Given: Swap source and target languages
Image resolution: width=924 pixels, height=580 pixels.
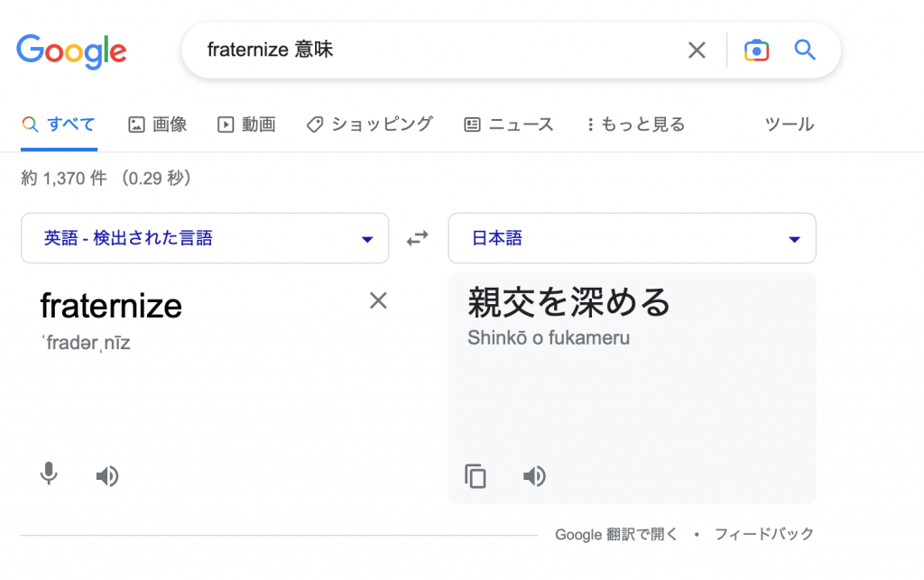Looking at the screenshot, I should pos(418,239).
